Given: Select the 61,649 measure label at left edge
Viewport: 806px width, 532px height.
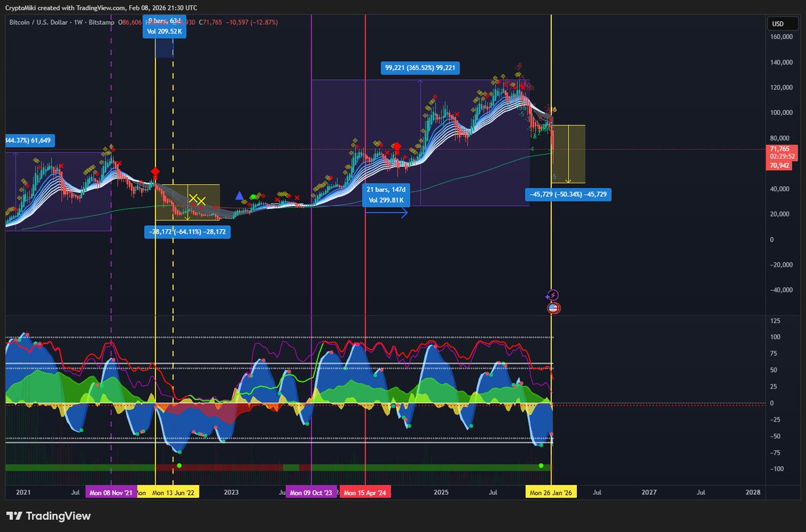Looking at the screenshot, I should pyautogui.click(x=30, y=140).
